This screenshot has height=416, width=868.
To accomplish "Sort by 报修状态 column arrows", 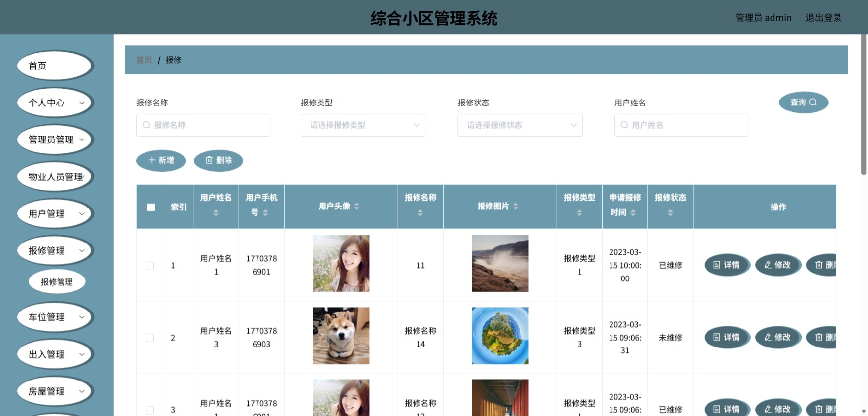I will tap(670, 213).
